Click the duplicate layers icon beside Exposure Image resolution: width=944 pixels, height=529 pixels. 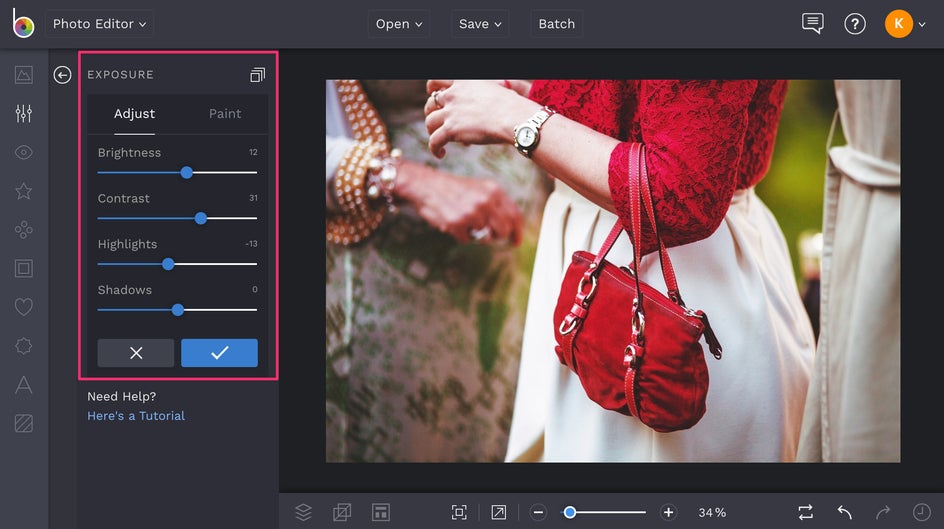click(x=257, y=75)
